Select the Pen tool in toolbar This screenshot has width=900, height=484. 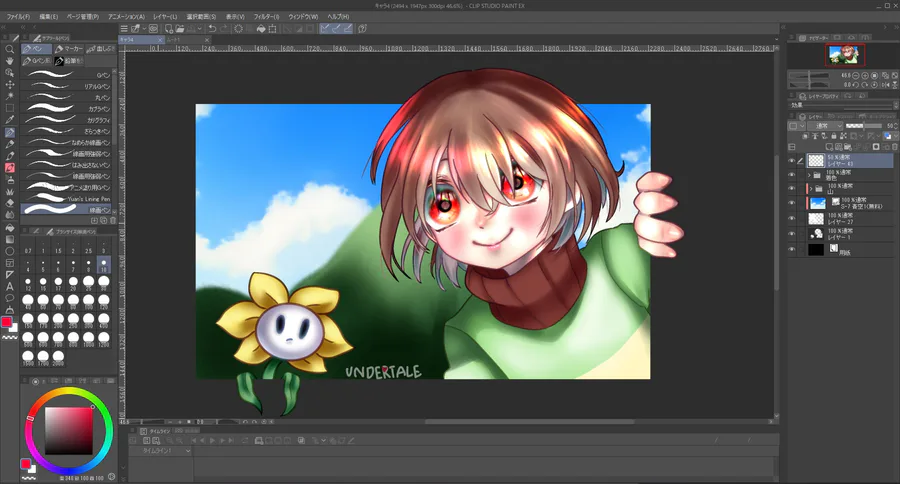(x=10, y=132)
